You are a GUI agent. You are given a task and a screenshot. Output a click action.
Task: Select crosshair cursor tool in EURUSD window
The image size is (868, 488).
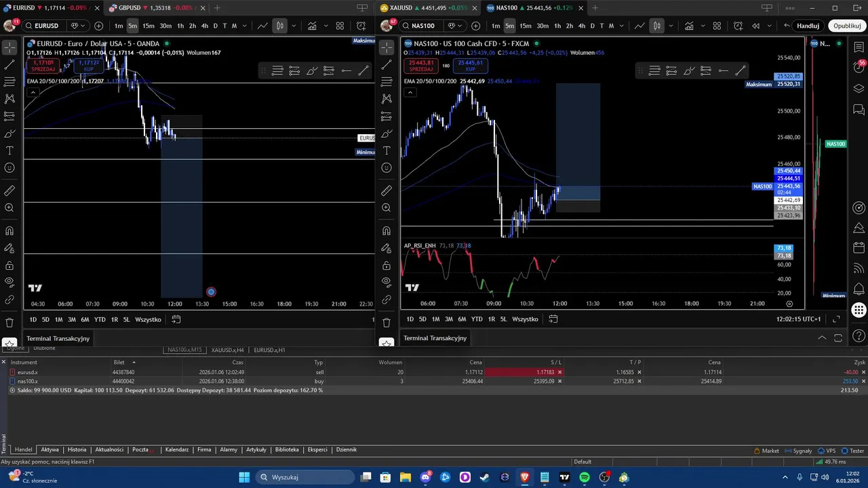9,47
